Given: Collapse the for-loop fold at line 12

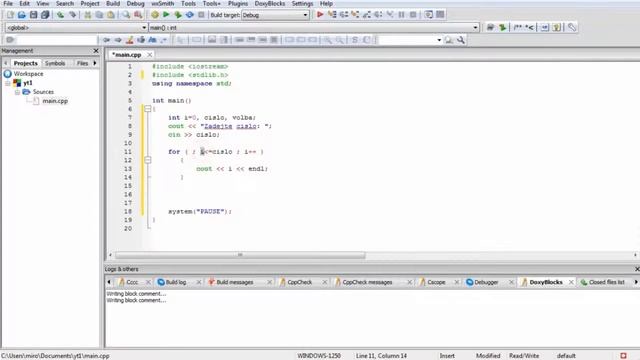Looking at the screenshot, I should [x=148, y=160].
